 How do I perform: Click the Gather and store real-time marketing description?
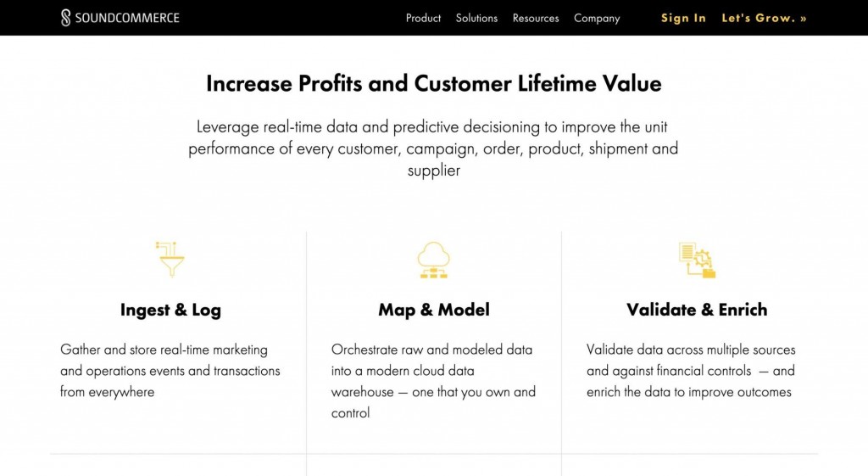point(170,371)
